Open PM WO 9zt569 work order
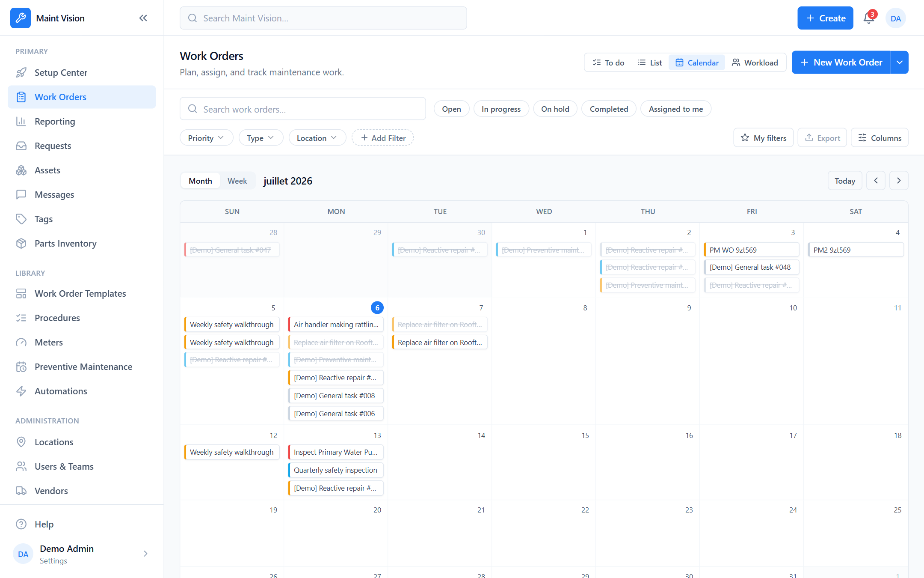This screenshot has height=578, width=924. pos(752,250)
